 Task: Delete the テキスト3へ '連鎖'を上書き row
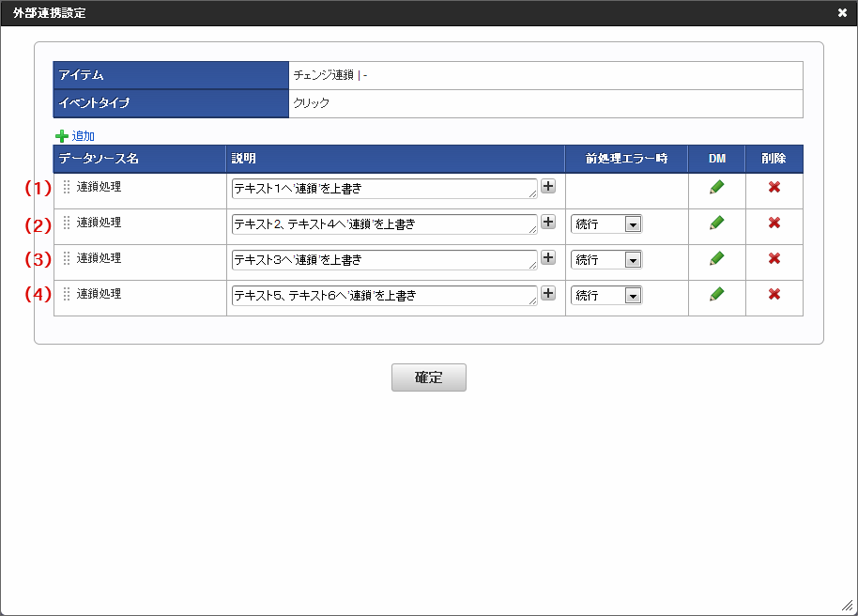774,258
